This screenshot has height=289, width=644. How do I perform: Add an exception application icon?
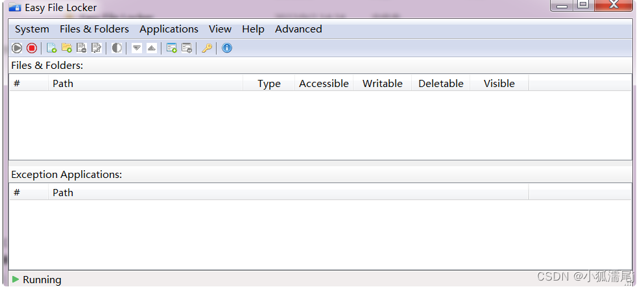(172, 48)
